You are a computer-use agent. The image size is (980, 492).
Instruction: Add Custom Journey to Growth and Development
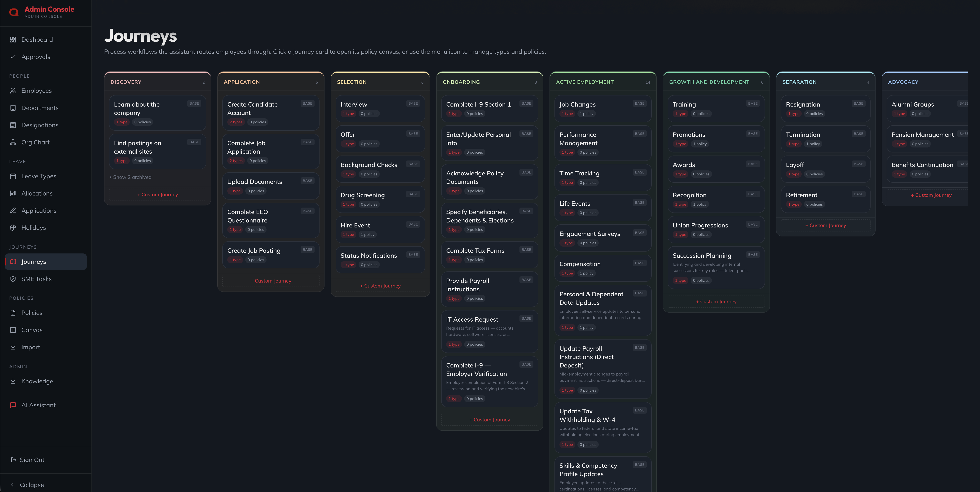tap(716, 301)
